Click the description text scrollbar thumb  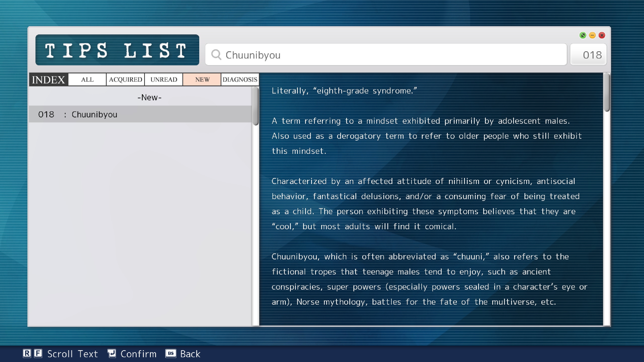607,92
